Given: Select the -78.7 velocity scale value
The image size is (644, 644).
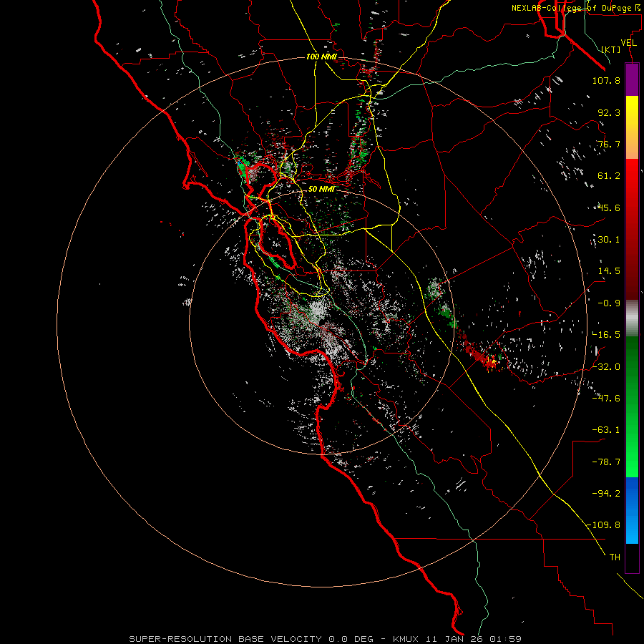Looking at the screenshot, I should point(606,462).
